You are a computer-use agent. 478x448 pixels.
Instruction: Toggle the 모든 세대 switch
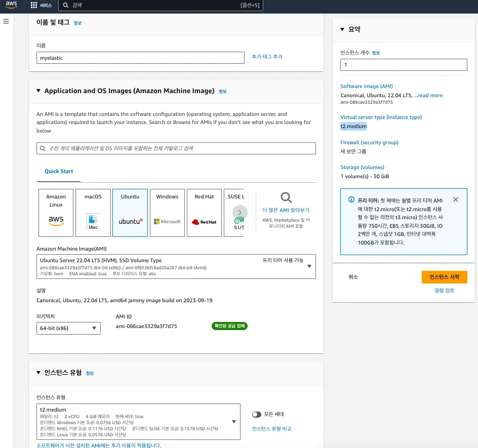tap(257, 414)
